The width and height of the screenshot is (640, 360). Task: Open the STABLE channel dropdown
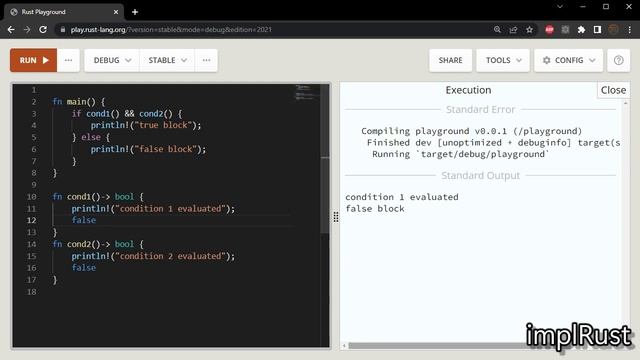click(167, 60)
